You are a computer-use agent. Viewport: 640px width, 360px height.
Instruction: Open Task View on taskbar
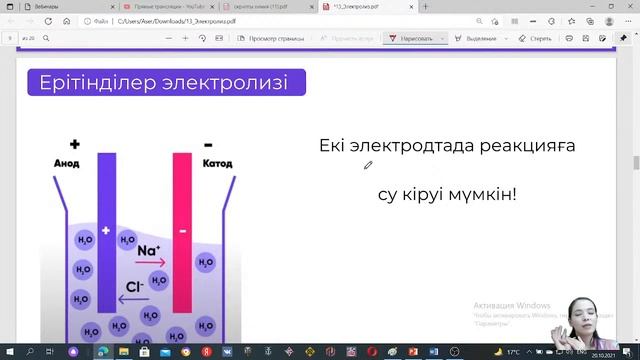(50, 351)
